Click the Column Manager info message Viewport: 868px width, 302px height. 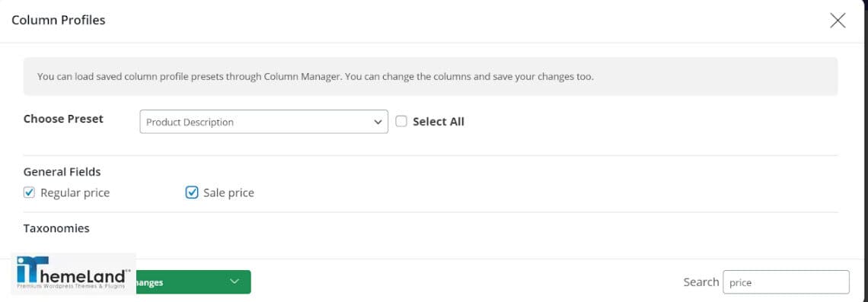[430, 76]
